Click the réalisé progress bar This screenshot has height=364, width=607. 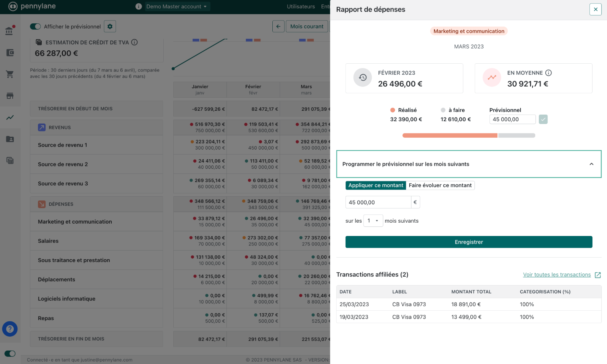[x=450, y=136]
